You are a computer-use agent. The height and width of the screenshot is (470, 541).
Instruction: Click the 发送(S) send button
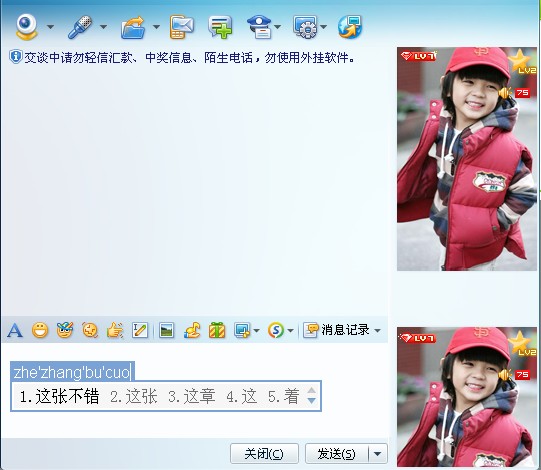click(x=337, y=453)
